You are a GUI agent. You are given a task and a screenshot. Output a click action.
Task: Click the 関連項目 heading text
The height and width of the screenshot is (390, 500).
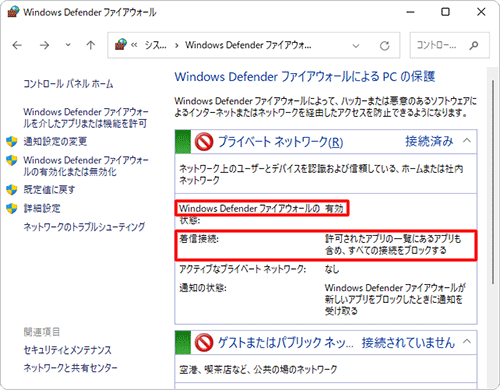pyautogui.click(x=42, y=332)
